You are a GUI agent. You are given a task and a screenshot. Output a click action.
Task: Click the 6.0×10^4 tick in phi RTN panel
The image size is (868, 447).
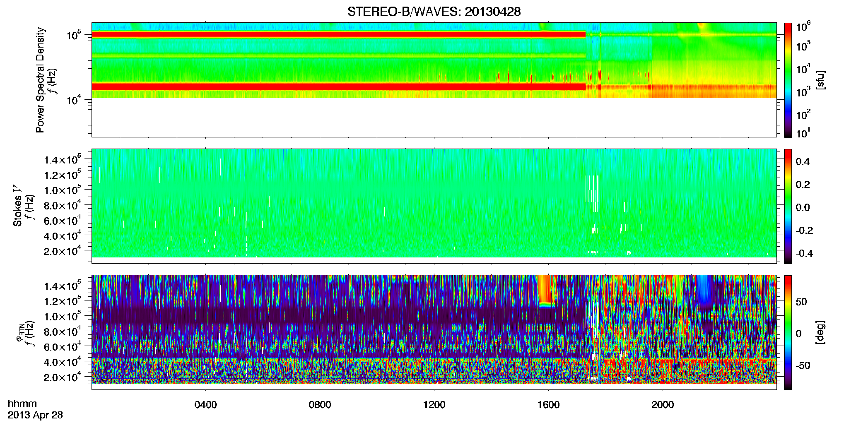pyautogui.click(x=62, y=347)
